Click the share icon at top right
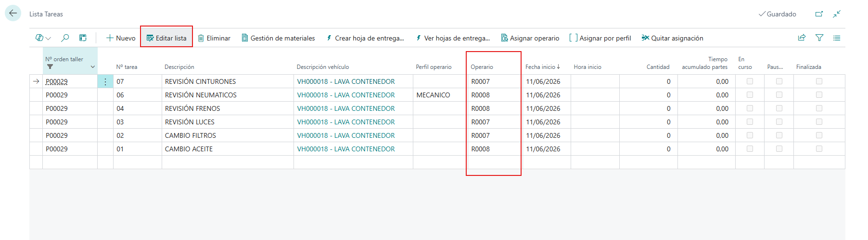 (802, 38)
